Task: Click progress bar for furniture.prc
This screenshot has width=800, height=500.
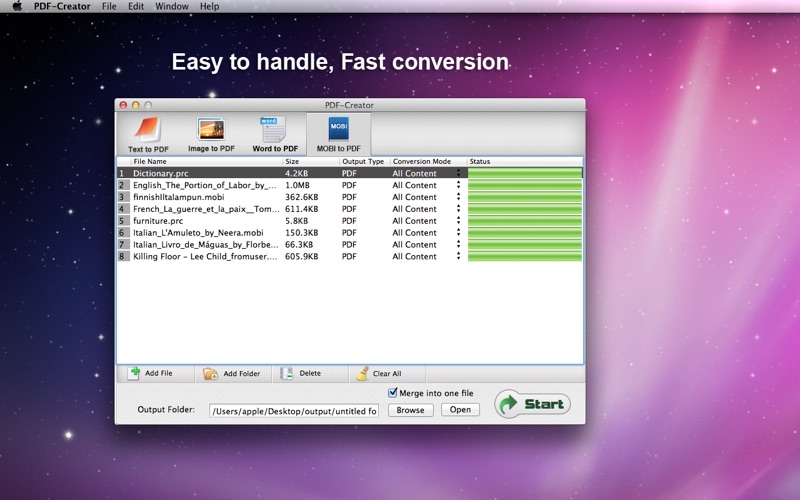Action: (524, 221)
